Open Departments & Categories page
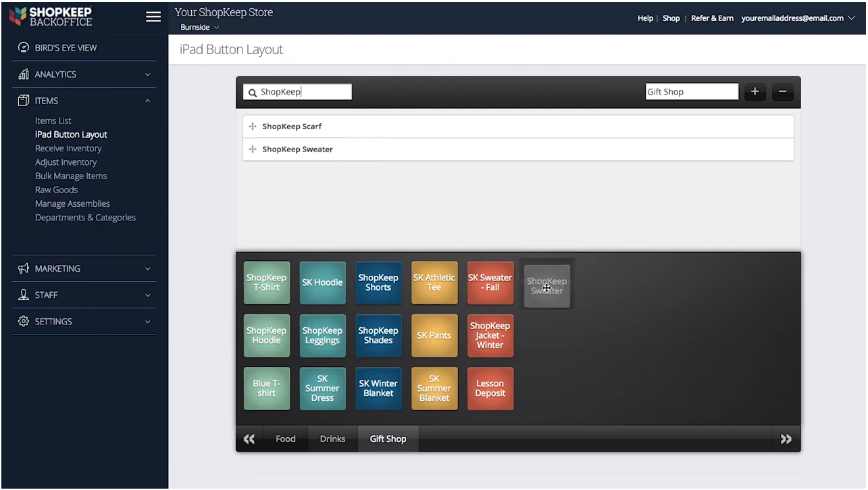This screenshot has width=868, height=490. 85,218
